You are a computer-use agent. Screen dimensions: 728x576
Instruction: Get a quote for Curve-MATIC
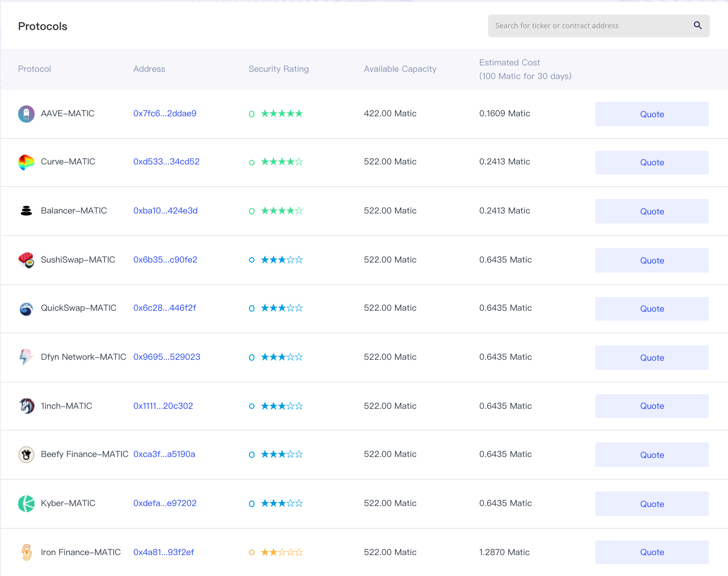[x=652, y=163]
